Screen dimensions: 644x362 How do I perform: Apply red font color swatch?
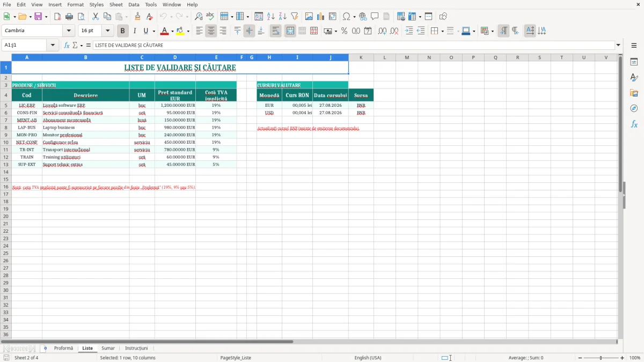coord(164,31)
